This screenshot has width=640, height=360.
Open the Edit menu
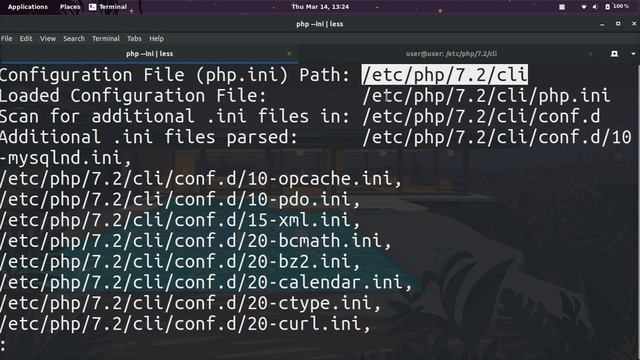(26, 39)
